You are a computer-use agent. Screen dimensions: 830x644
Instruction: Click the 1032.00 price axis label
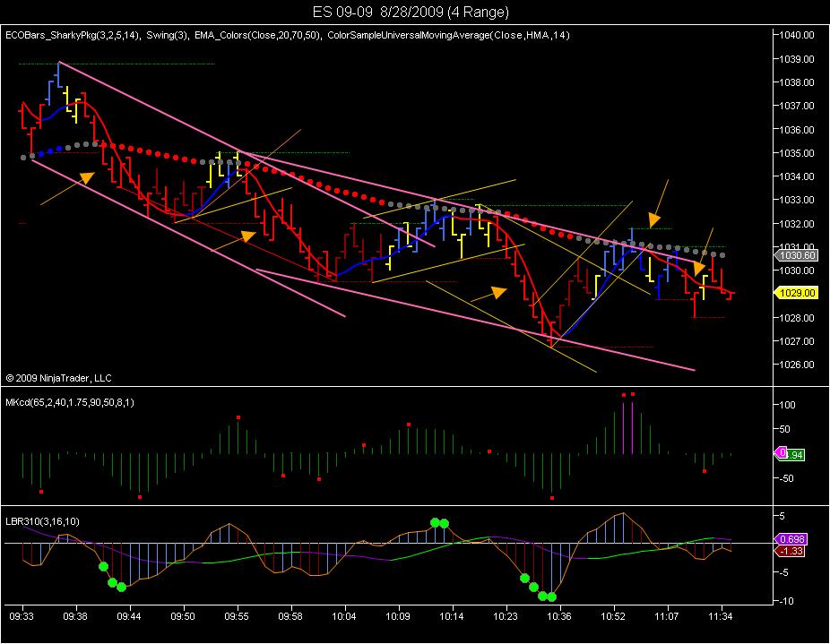(x=797, y=224)
